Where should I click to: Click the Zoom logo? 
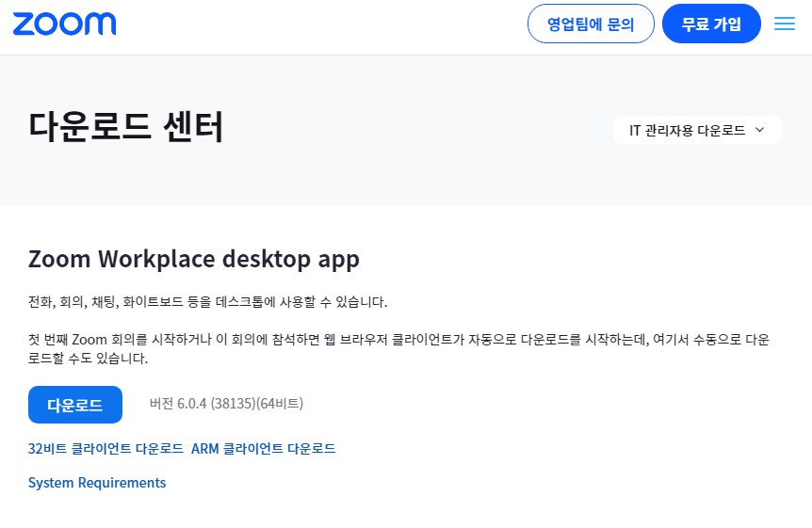[64, 24]
